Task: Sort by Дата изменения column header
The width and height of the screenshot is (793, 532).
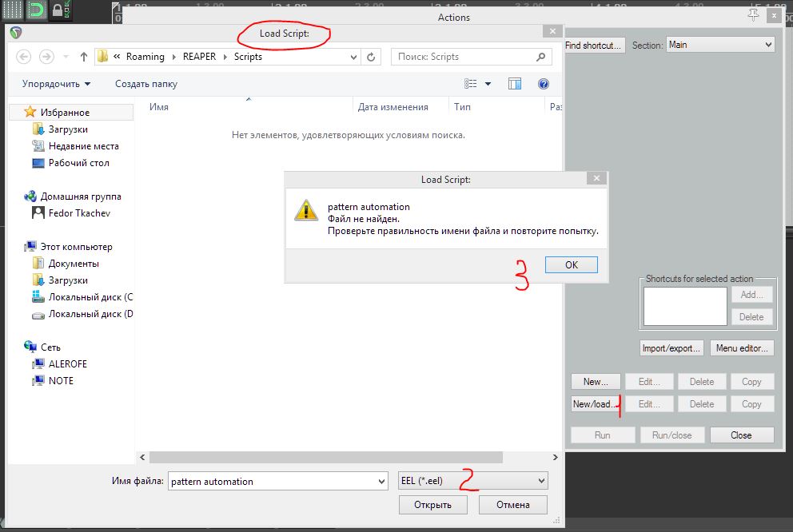Action: pyautogui.click(x=393, y=107)
